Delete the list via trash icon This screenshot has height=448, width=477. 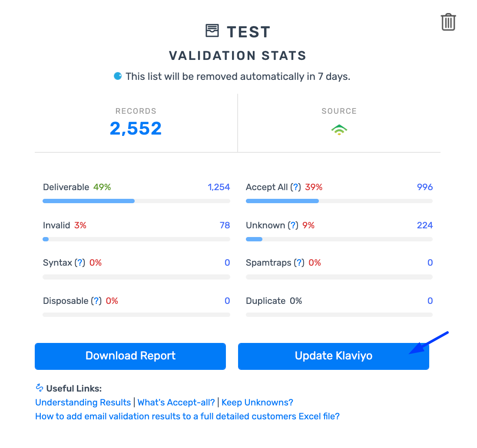coord(448,22)
